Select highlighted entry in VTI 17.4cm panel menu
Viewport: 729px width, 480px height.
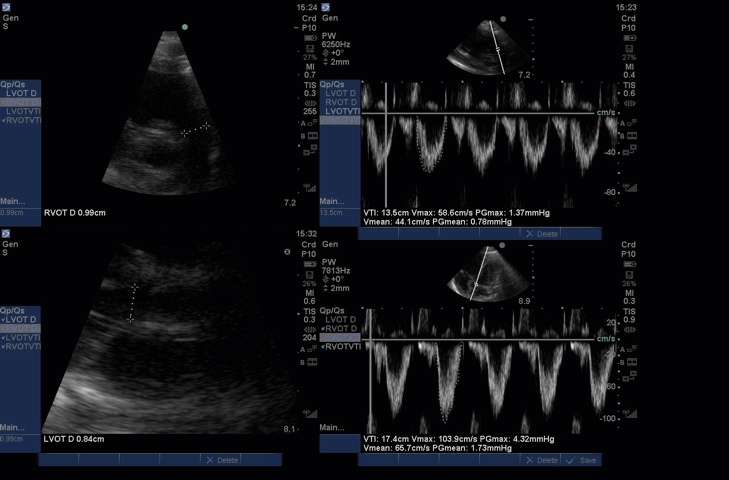340,338
